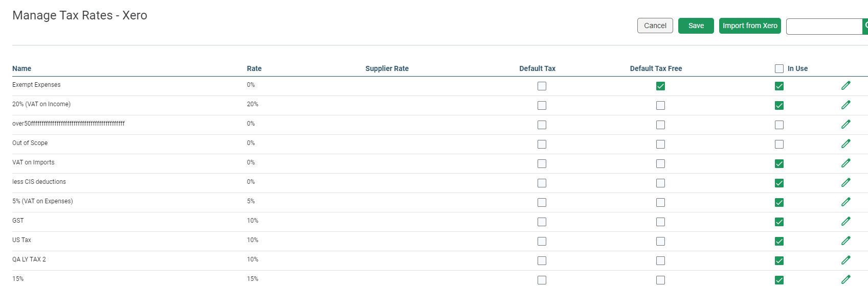Click pencil icon for 20% (VAT on Income)
This screenshot has width=868, height=287.
click(846, 105)
